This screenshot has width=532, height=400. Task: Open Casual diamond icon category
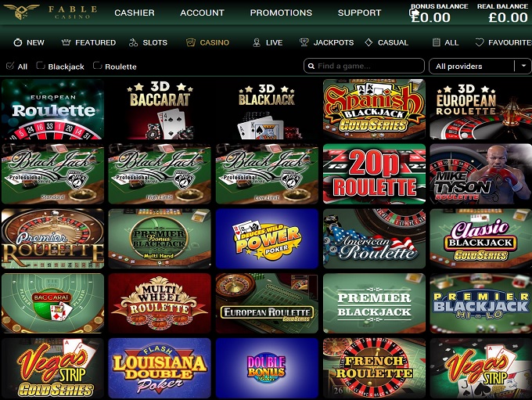tap(368, 42)
